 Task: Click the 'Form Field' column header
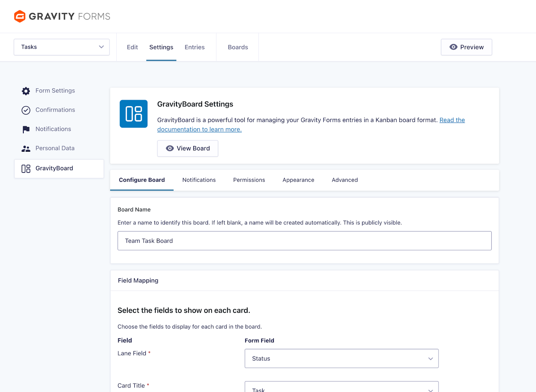[x=259, y=340]
